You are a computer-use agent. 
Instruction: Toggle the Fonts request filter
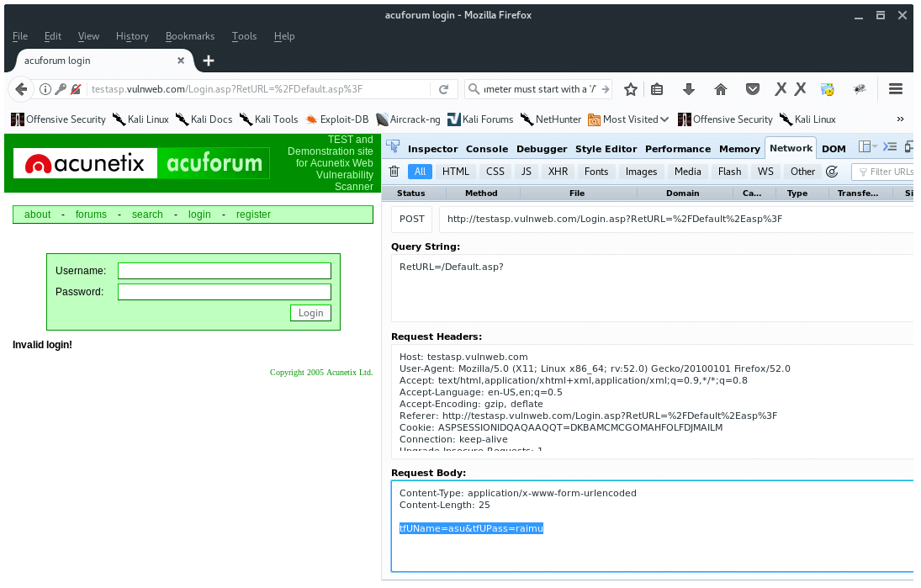pyautogui.click(x=596, y=172)
